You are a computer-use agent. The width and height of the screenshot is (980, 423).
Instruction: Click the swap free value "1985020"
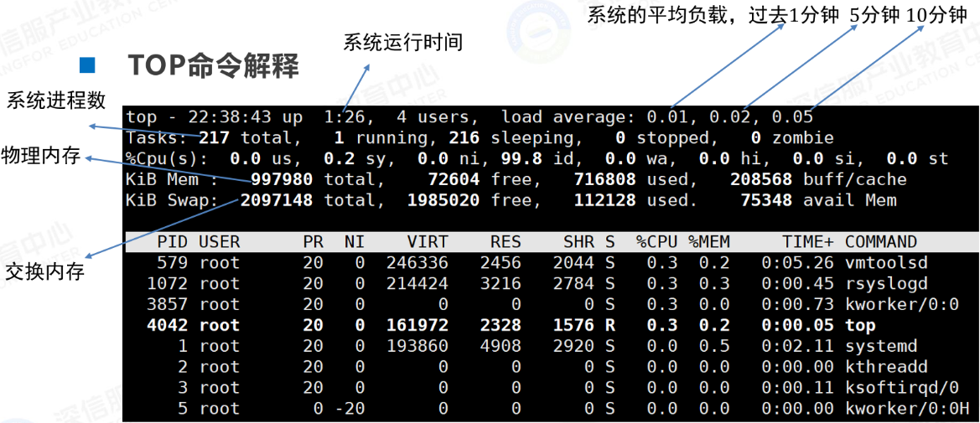[443, 200]
